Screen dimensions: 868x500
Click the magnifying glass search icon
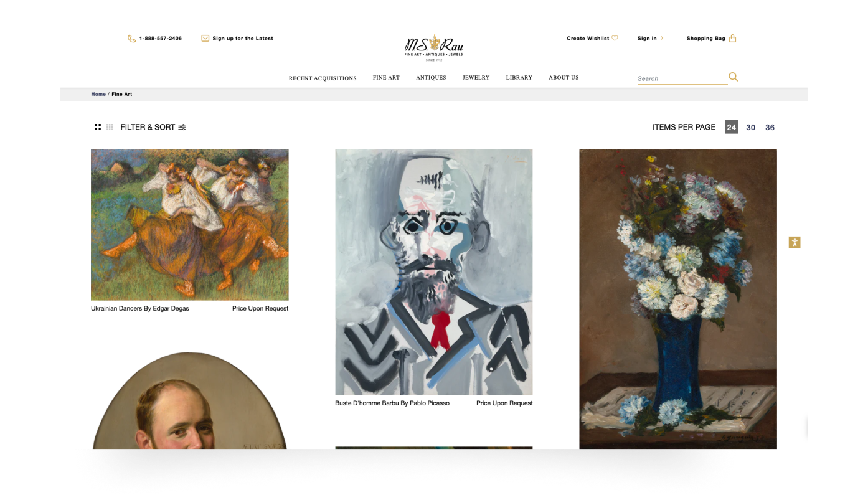click(733, 77)
